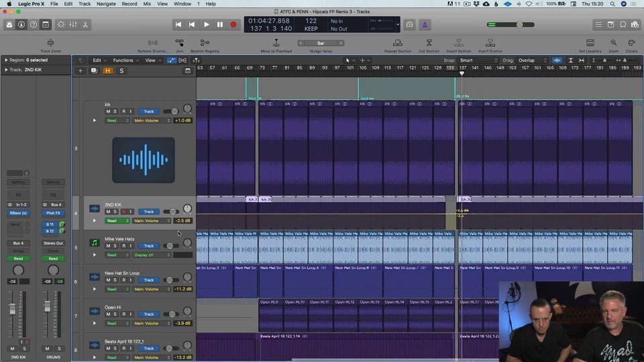Screen dimensions: 644x362
Task: Click the Join toolbar icon
Action: point(180,43)
